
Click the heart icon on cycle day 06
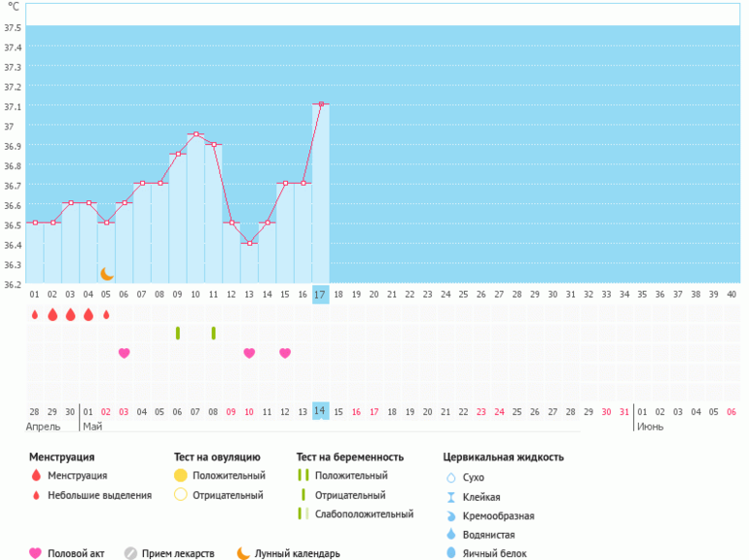(x=124, y=353)
